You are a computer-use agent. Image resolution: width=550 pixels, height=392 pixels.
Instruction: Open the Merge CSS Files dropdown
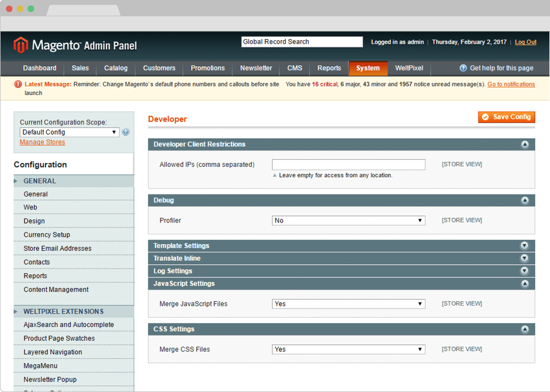coord(348,349)
